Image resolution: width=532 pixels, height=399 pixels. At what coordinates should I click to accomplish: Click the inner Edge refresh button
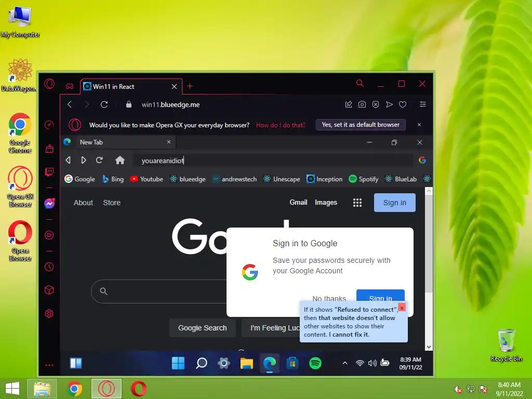tap(99, 160)
